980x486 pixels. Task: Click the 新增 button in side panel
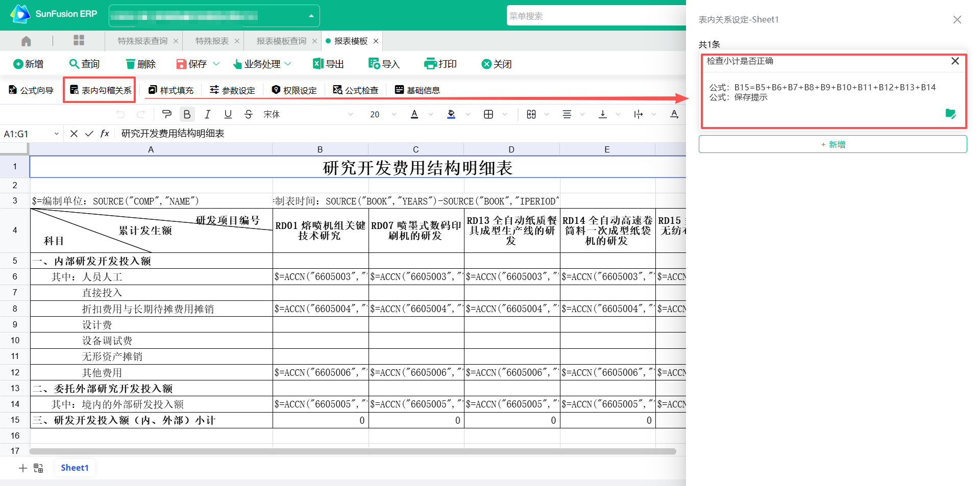pos(832,144)
